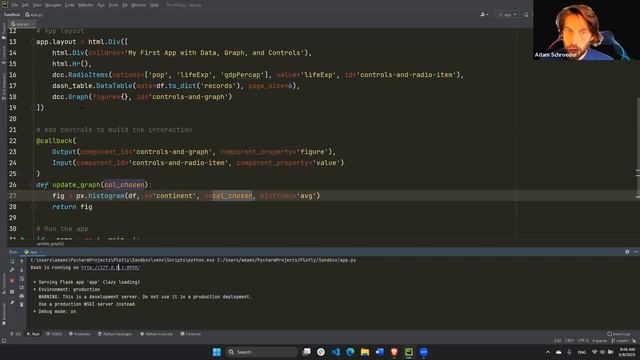Pin the Run tab
Image resolution: width=640 pixels, height=360 pixels.
point(12,303)
